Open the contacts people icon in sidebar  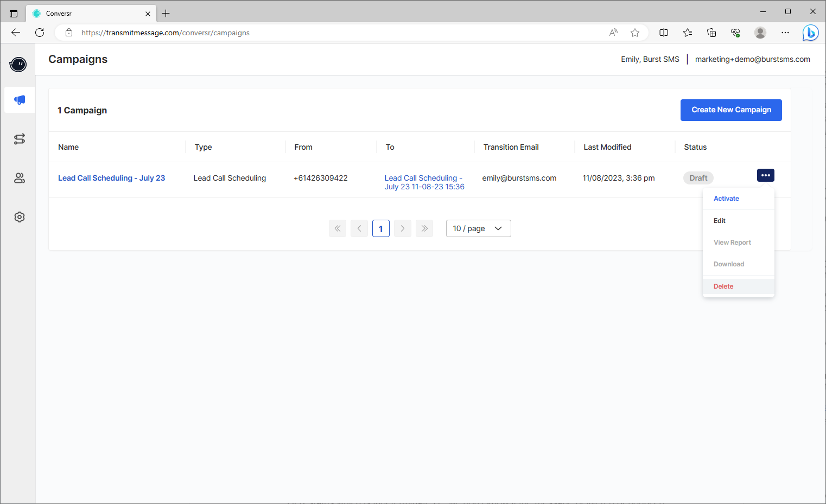click(20, 178)
